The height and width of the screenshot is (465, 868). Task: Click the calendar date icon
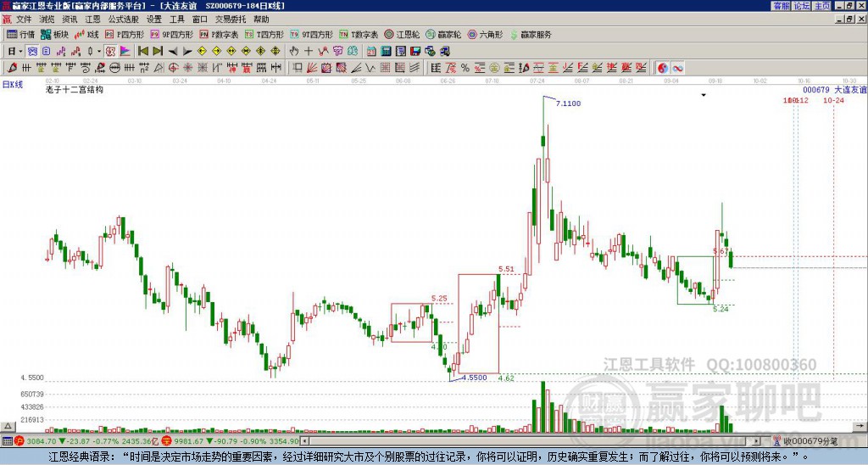coord(371,52)
